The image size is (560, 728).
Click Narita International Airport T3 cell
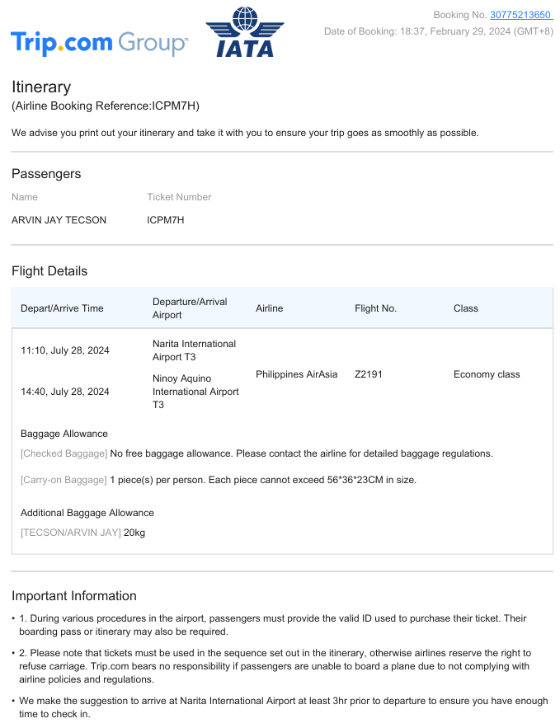coord(194,350)
